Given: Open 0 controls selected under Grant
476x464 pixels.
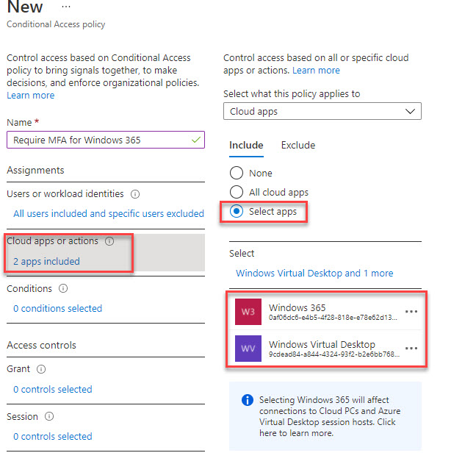Looking at the screenshot, I should [52, 389].
